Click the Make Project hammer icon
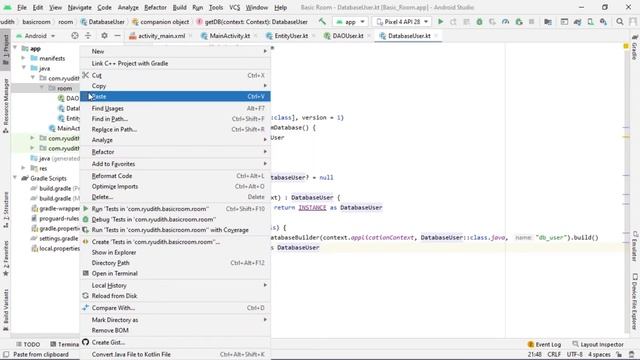The image size is (640, 360). (322, 22)
